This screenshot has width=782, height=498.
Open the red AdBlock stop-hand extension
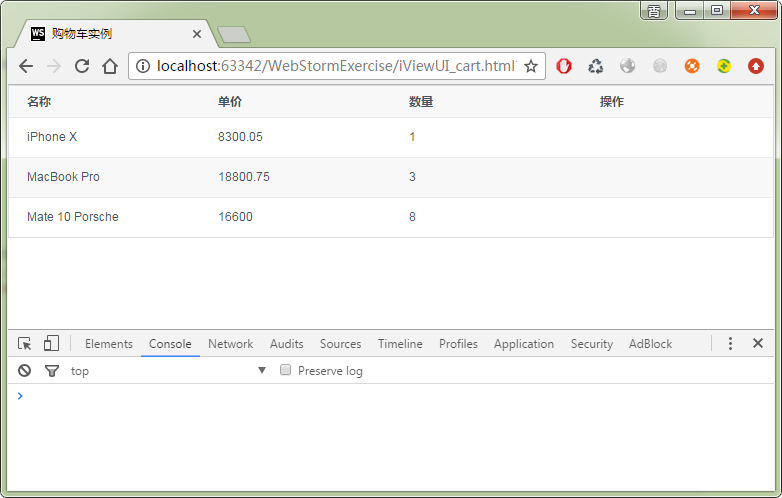(564, 66)
